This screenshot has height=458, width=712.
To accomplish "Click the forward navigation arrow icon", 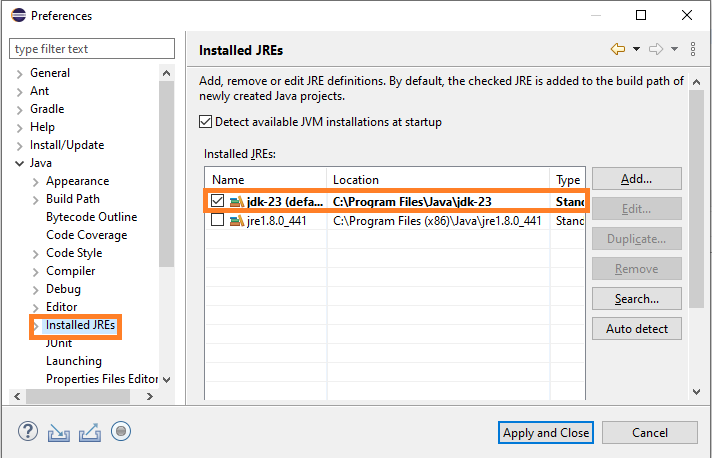I will [656, 49].
